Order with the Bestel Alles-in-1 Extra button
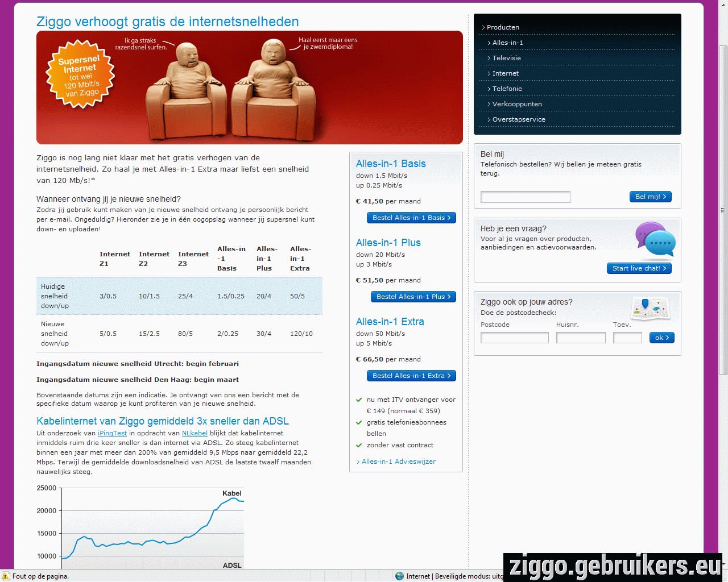Viewport: 728px width, 582px height. 411,376
